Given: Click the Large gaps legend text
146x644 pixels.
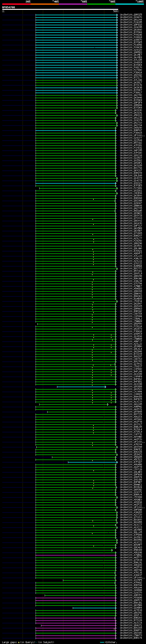Looking at the screenshot, I should pyautogui.click(x=28, y=642).
